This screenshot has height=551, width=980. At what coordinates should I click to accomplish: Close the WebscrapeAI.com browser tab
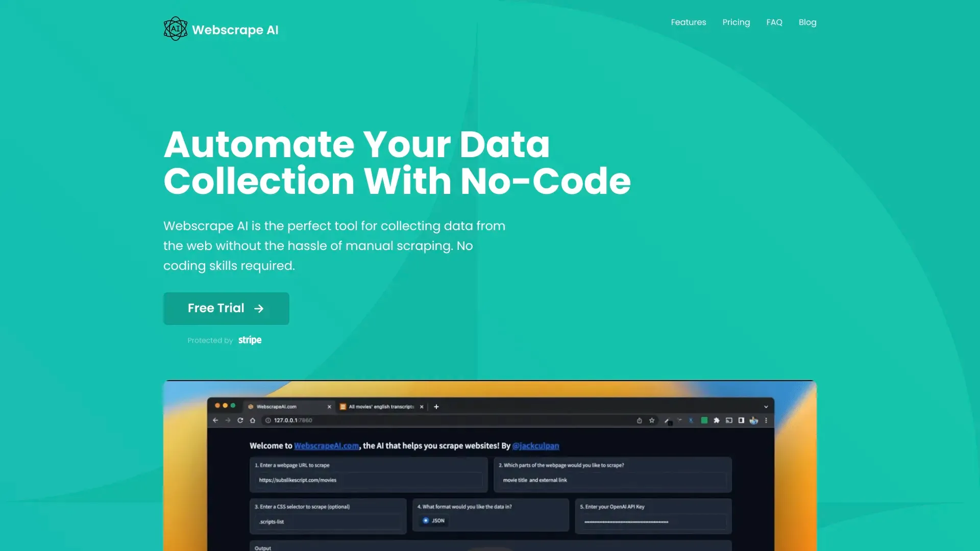pyautogui.click(x=329, y=407)
